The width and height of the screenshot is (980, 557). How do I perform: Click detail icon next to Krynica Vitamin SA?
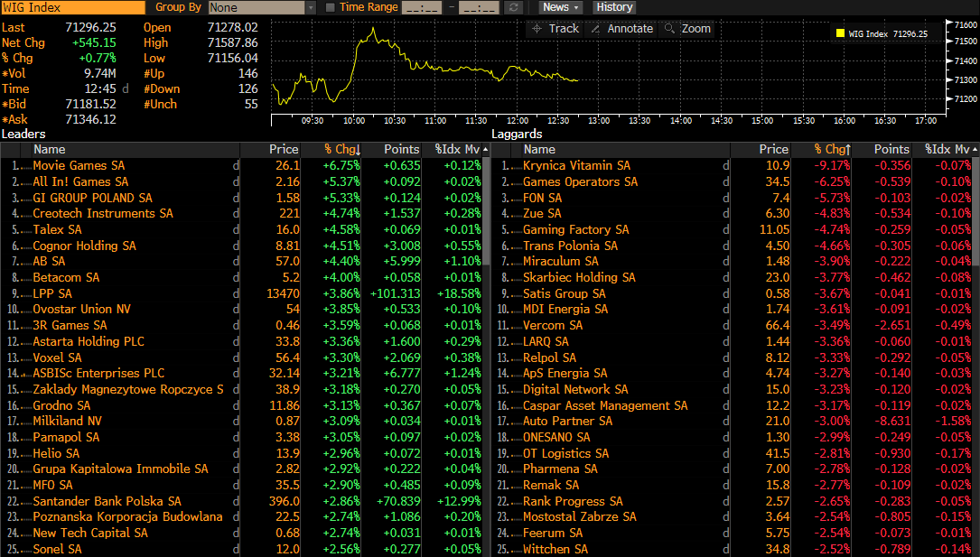pos(725,166)
